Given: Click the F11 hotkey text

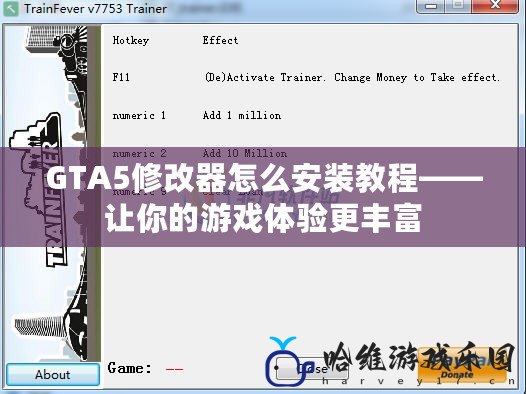Looking at the screenshot, I should [x=121, y=77].
